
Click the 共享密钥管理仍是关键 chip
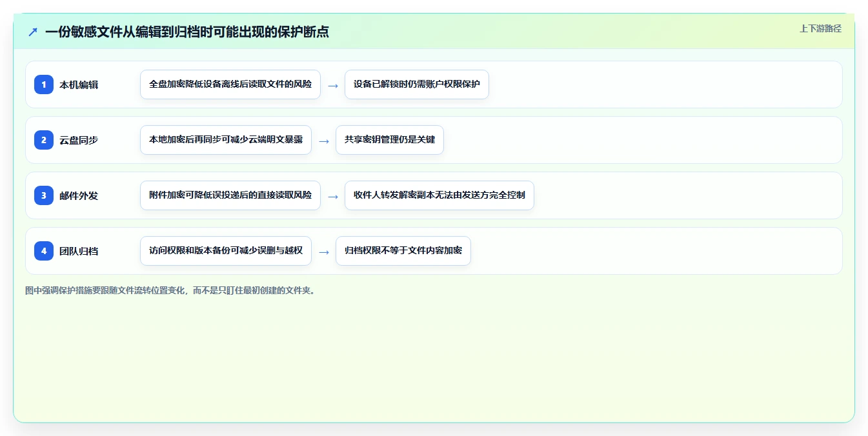click(x=390, y=140)
